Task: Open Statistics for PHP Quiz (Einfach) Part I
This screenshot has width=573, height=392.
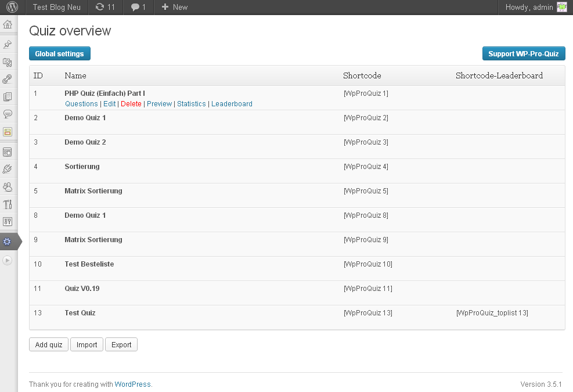Action: coord(191,104)
